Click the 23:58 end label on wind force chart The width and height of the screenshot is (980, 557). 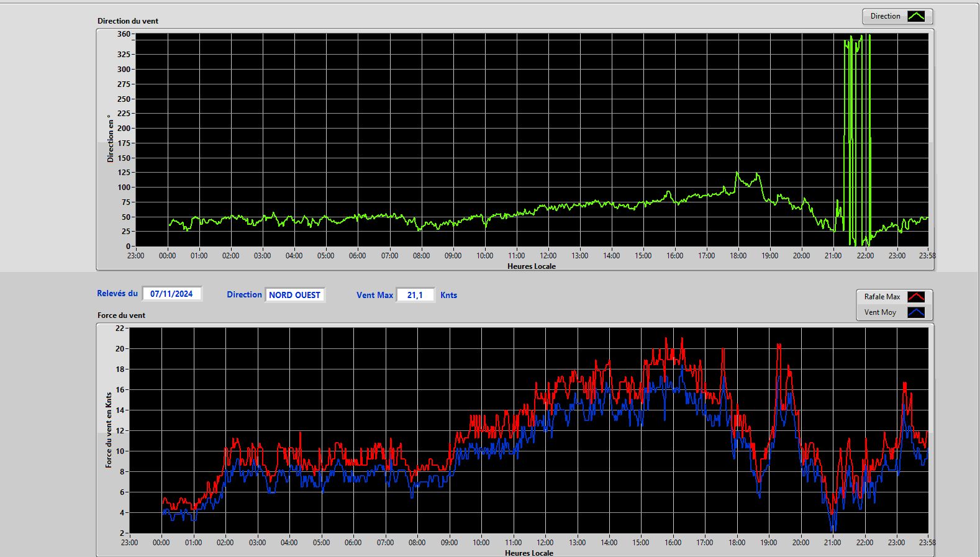pos(927,543)
